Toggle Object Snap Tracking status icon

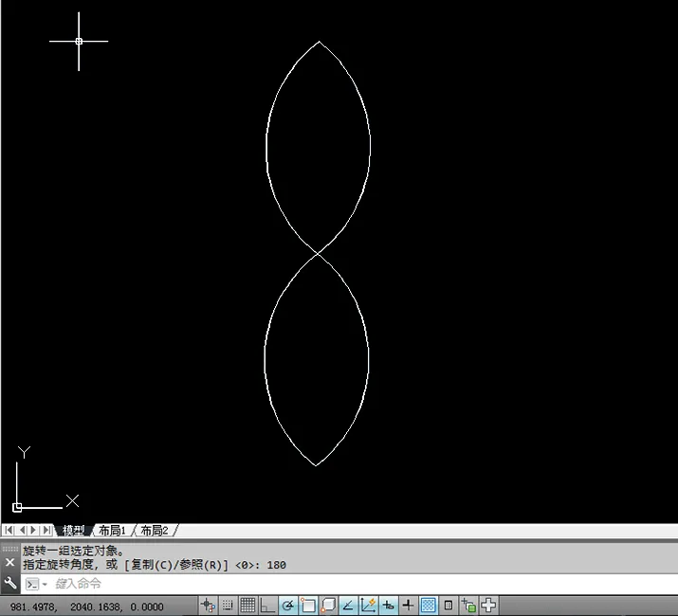pyautogui.click(x=348, y=606)
